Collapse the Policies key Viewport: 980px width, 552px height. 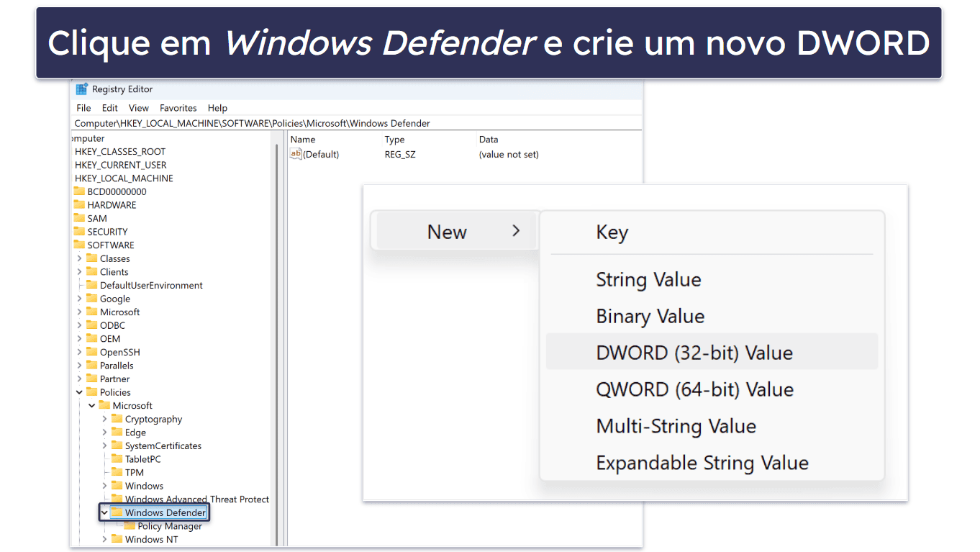click(x=79, y=392)
